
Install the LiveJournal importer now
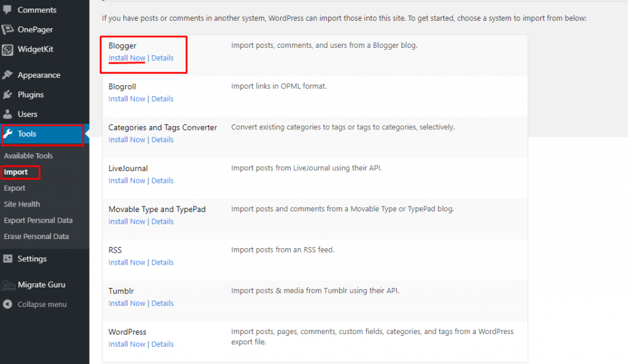coord(126,180)
